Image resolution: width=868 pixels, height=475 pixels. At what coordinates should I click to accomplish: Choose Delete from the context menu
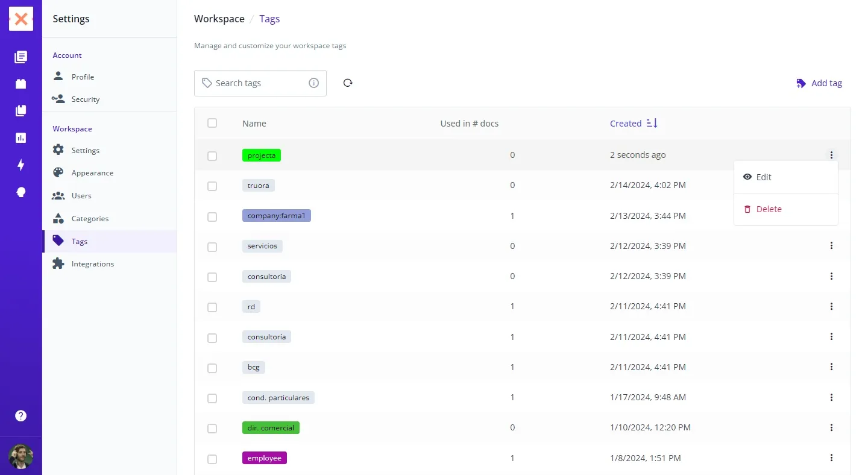pyautogui.click(x=769, y=209)
